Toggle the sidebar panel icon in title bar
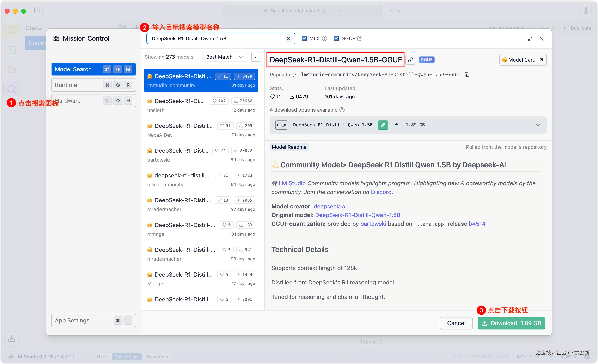Image resolution: width=598 pixels, height=364 pixels. [37, 11]
